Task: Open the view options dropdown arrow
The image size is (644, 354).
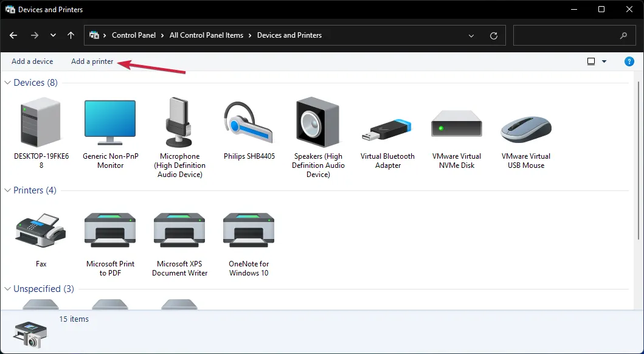Action: point(604,61)
